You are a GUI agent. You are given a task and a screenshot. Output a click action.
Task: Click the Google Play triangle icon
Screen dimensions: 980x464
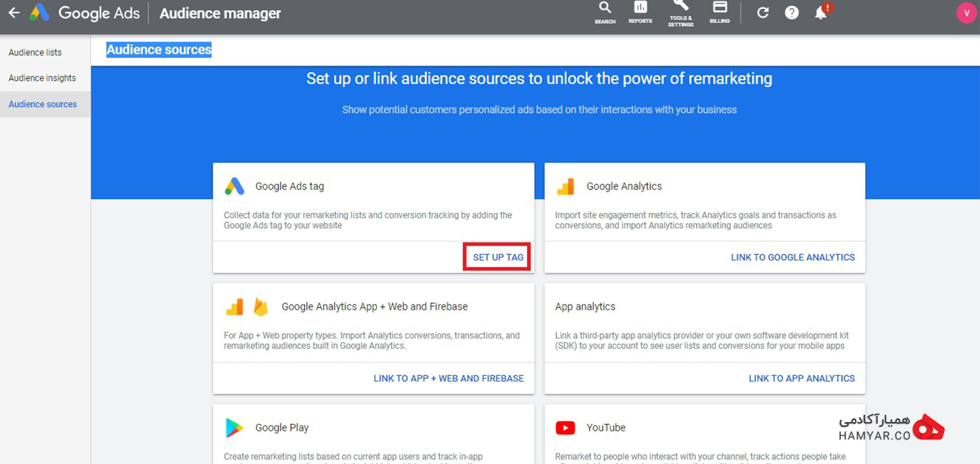[x=234, y=428]
